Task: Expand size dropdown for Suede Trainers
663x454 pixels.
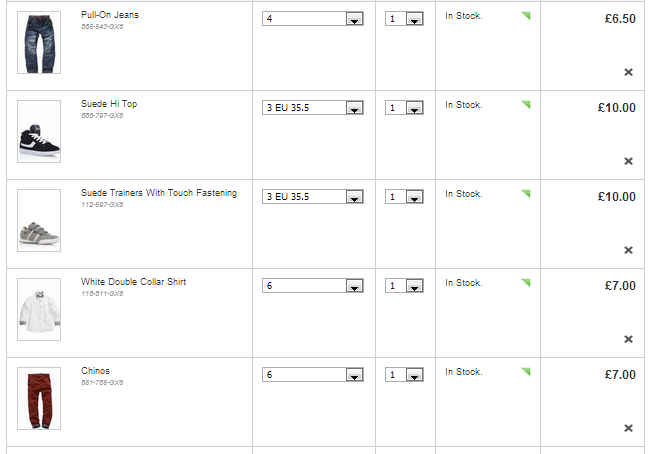Action: tap(353, 197)
